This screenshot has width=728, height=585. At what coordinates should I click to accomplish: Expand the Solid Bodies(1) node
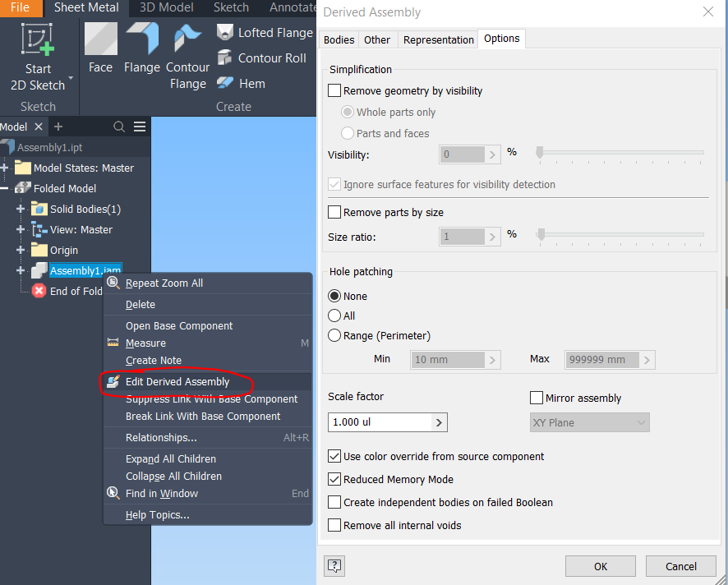pyautogui.click(x=21, y=209)
